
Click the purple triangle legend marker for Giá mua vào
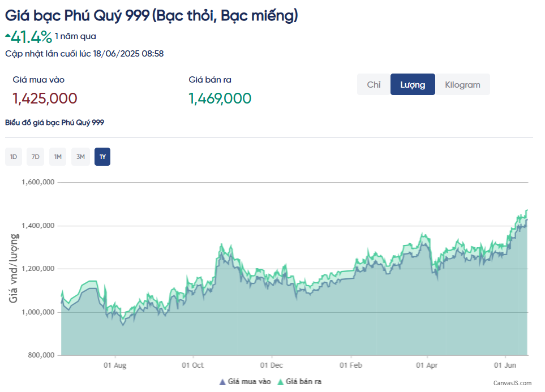(222, 382)
